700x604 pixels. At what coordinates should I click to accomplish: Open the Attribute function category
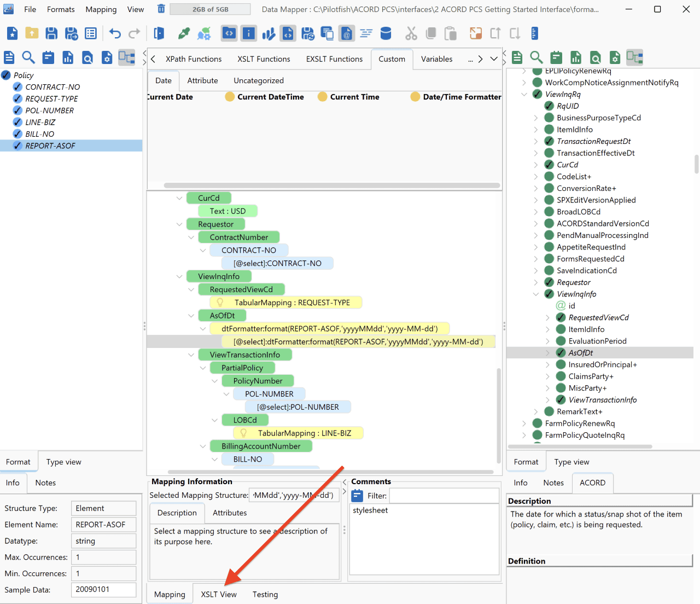(202, 80)
